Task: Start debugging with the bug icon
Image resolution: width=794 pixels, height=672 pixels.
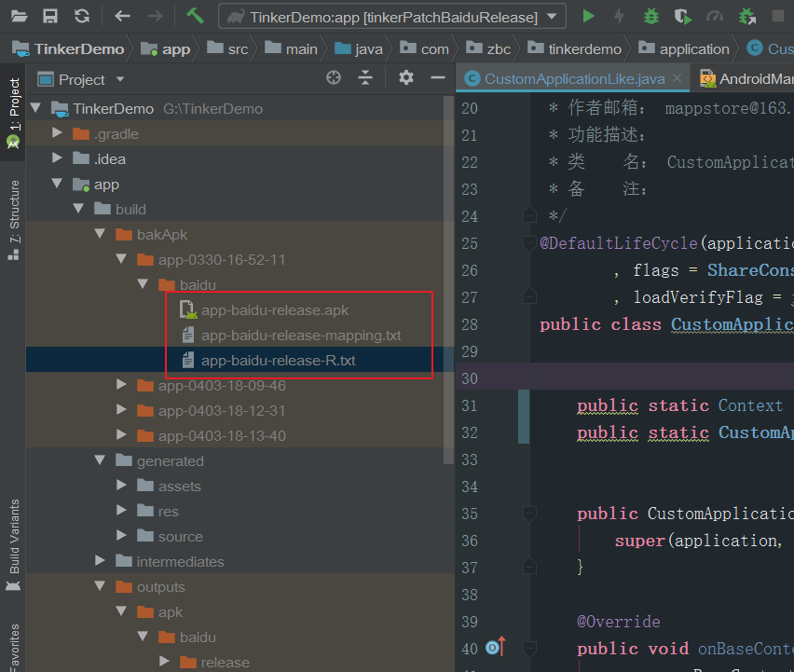Action: [651, 16]
